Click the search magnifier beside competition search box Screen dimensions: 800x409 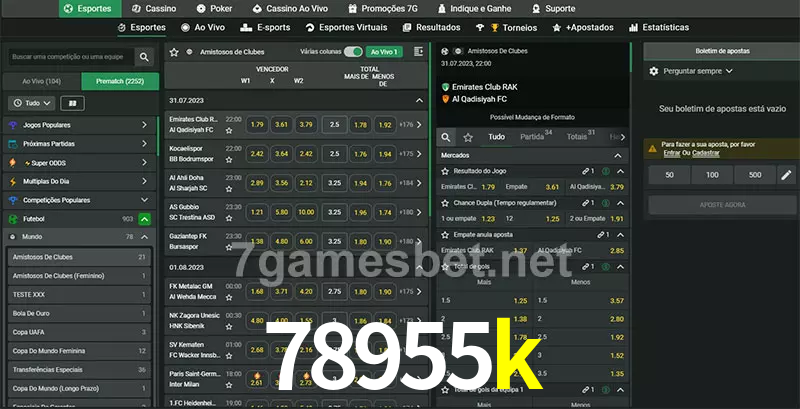[145, 58]
